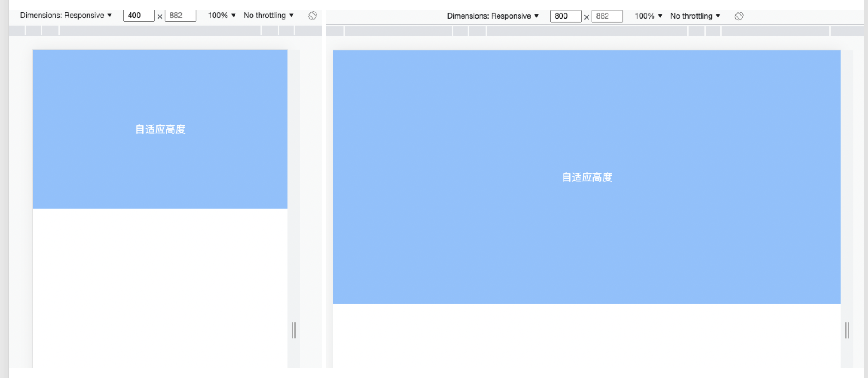Click width field showing 800
Viewport: 868px width, 378px height.
566,16
